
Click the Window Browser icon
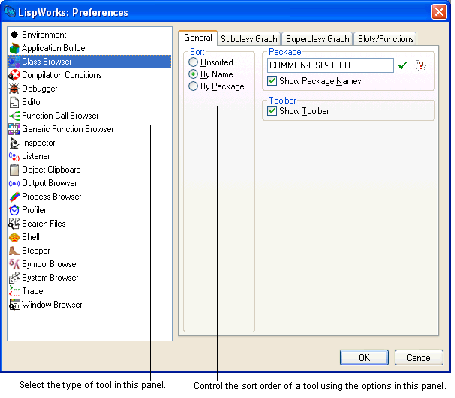click(14, 304)
